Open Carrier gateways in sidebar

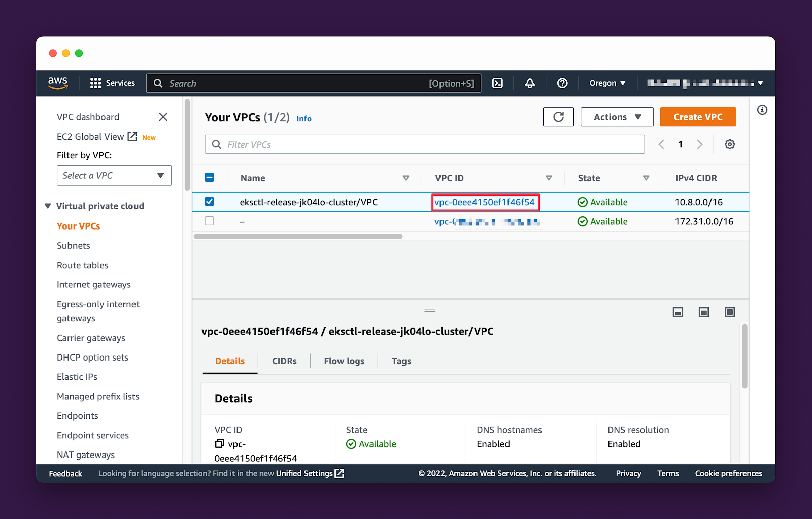point(91,338)
